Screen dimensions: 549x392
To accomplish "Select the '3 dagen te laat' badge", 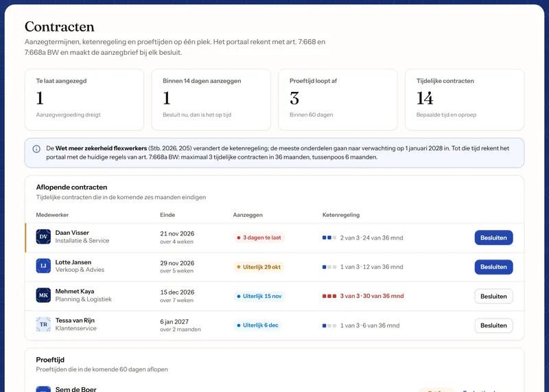I will (259, 238).
